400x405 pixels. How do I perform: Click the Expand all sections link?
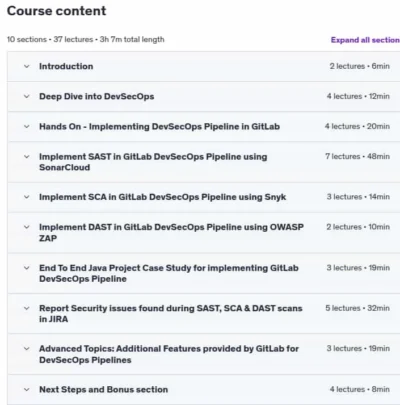[365, 40]
